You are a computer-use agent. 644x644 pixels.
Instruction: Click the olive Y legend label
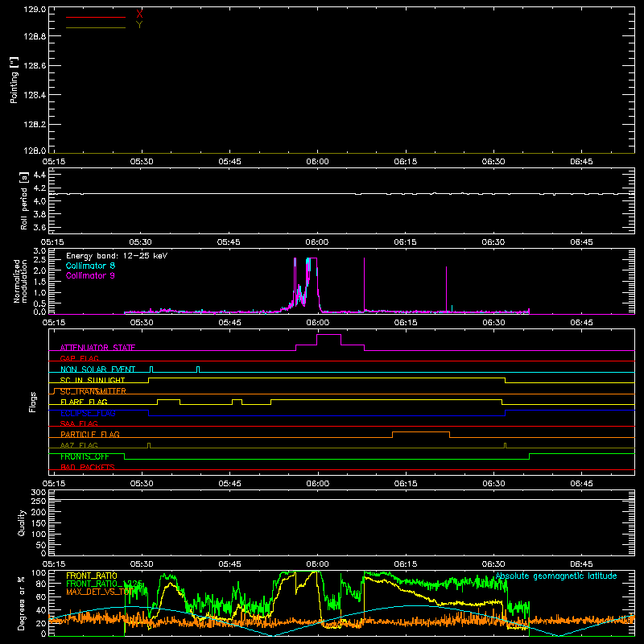(139, 25)
